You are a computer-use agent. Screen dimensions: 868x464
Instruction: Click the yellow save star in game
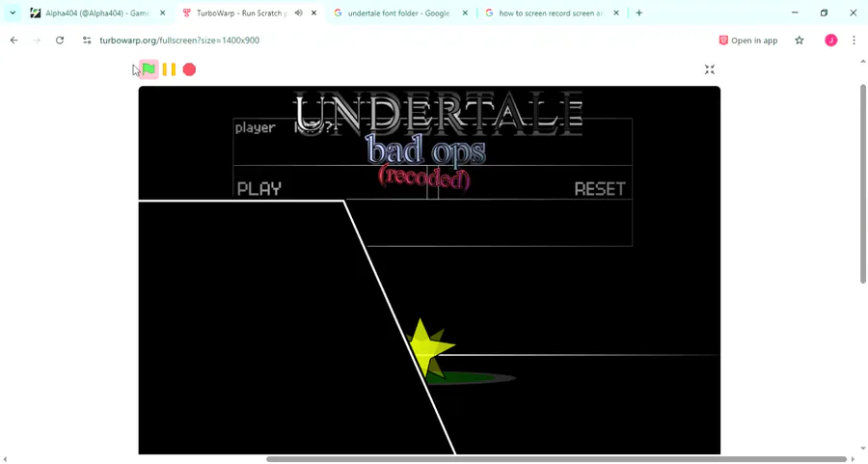[429, 347]
